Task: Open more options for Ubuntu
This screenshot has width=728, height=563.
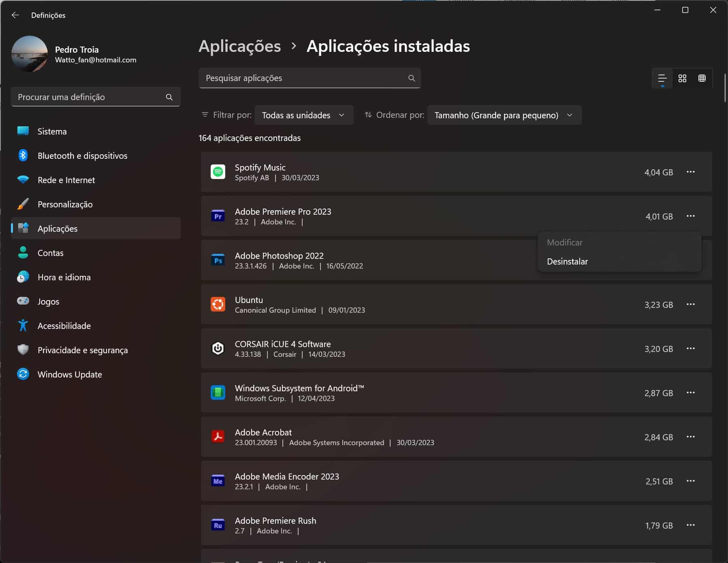Action: 690,305
